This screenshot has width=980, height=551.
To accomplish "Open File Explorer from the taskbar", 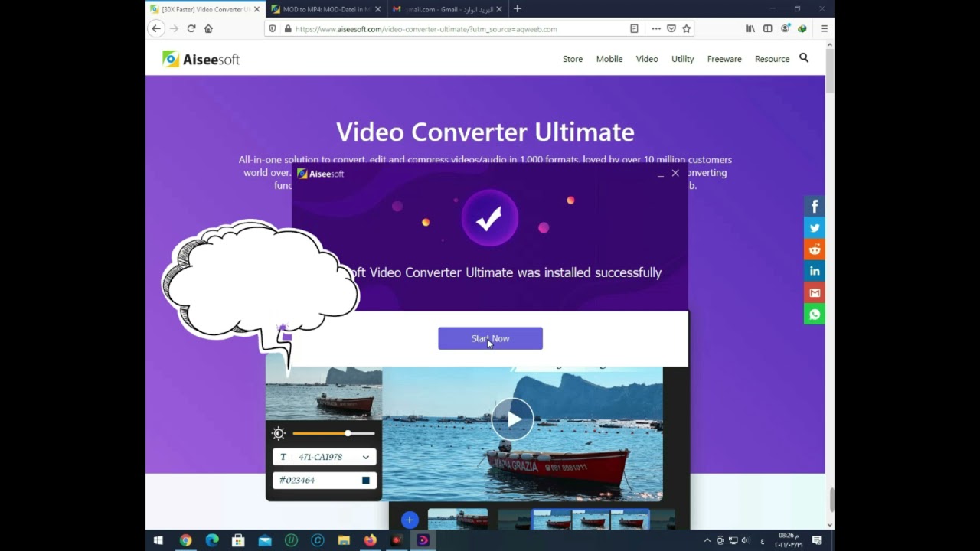I will 344,540.
